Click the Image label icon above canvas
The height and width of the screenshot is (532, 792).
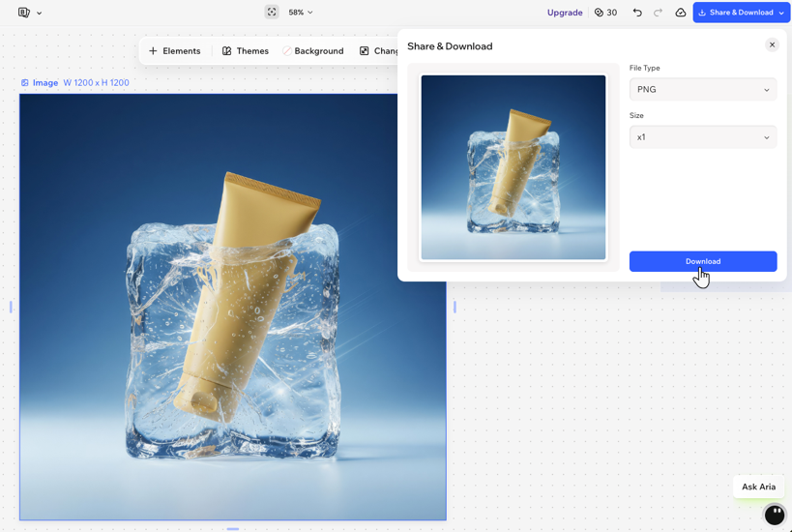(25, 83)
